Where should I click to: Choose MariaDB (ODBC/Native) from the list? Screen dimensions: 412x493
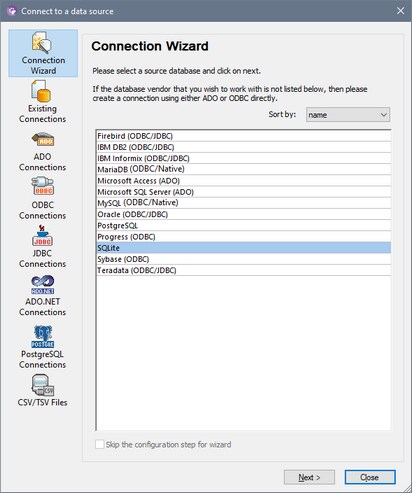pos(243,169)
